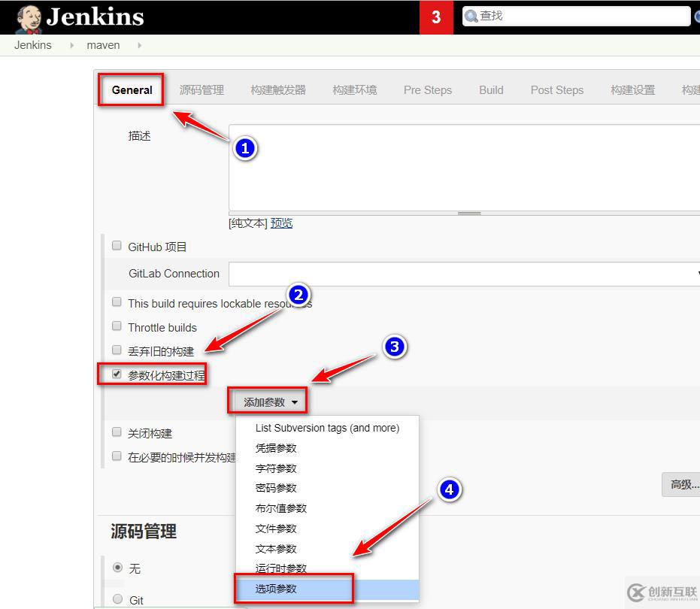Select the 无 source control radio button

point(117,568)
